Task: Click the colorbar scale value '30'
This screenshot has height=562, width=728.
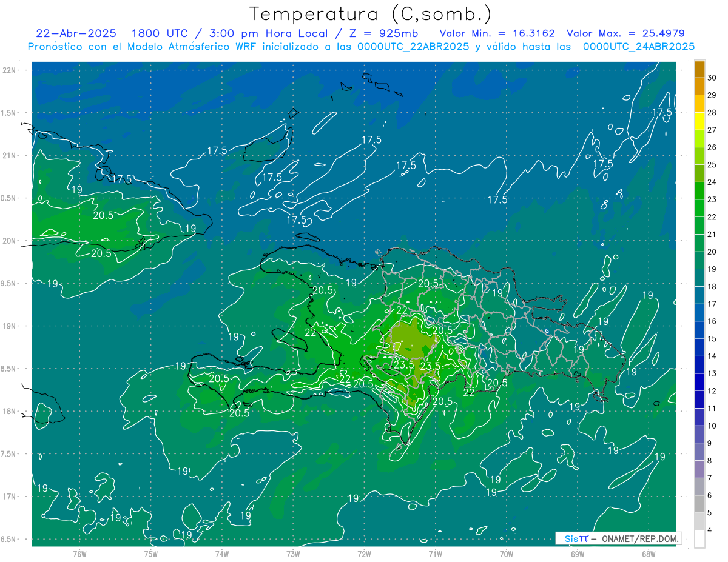Action: click(713, 78)
